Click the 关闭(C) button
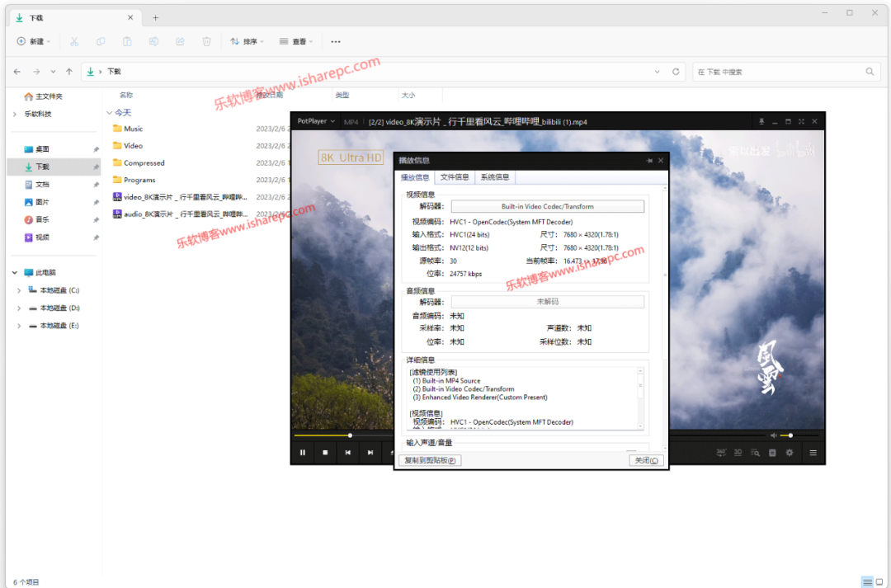 tap(646, 460)
